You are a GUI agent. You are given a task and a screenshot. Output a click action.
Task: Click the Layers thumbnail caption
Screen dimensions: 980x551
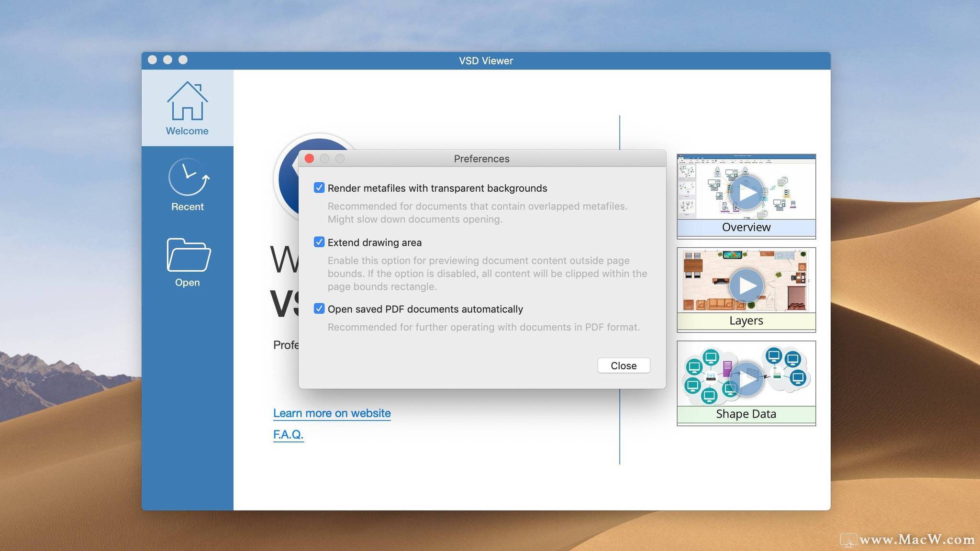click(x=746, y=320)
